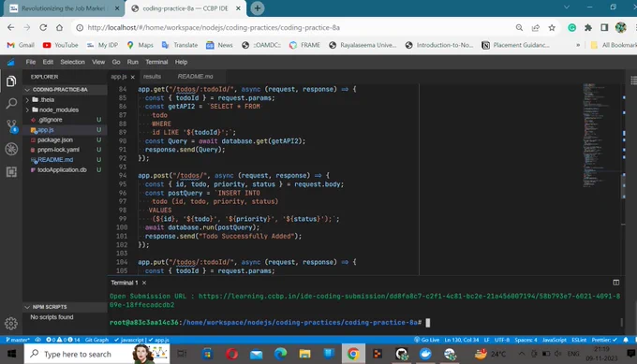Screen dimensions: 637x364
Task: Open the Chrome profile avatar
Action: (620, 27)
